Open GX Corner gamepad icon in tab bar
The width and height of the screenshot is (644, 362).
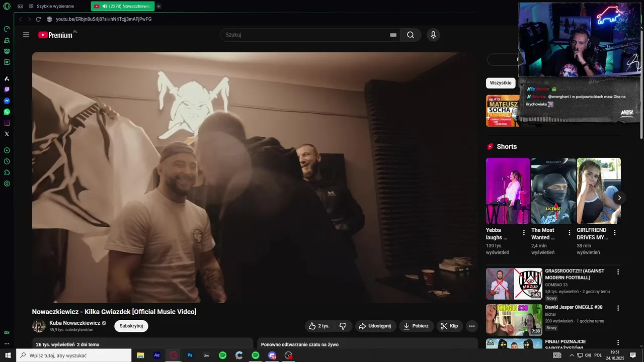click(21, 6)
